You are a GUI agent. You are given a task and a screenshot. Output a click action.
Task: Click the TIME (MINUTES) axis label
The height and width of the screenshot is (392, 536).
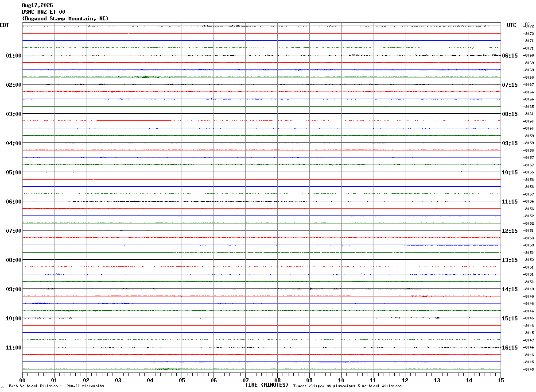267,385
